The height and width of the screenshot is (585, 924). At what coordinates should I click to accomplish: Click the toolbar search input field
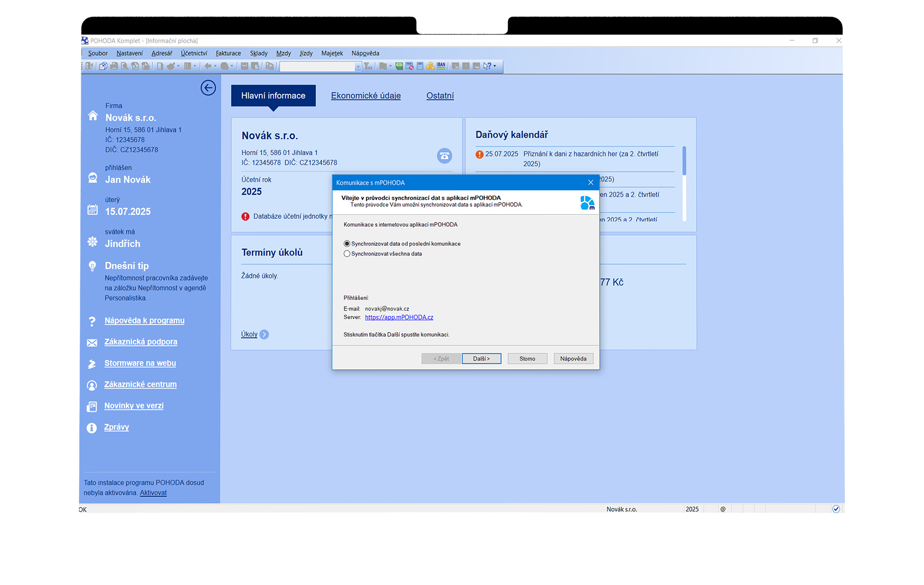318,66
